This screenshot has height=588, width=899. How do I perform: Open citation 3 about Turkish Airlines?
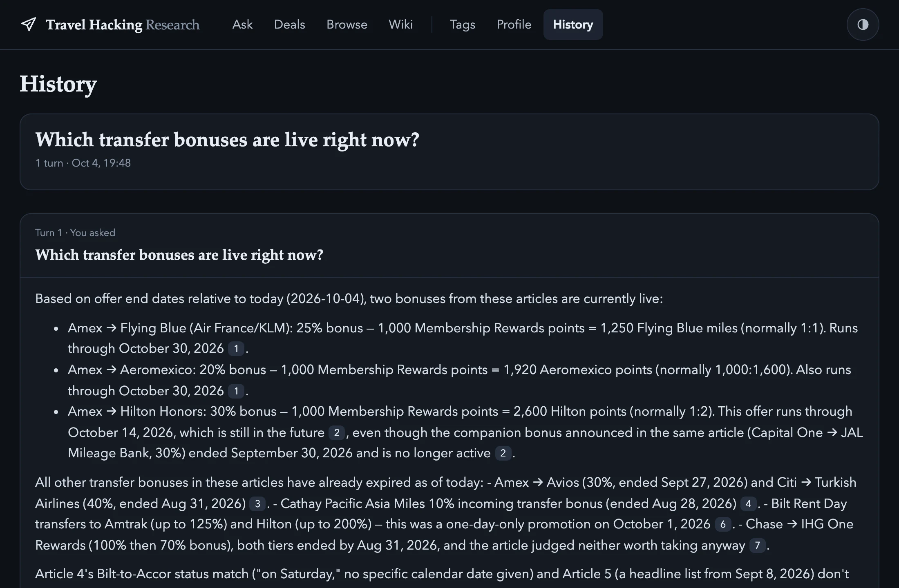(x=257, y=504)
